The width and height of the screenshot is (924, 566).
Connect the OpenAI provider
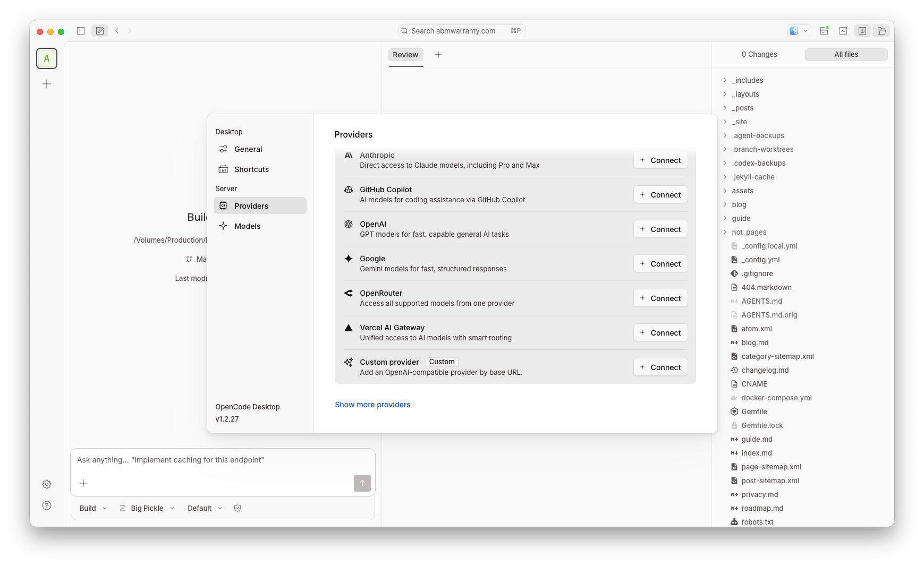pyautogui.click(x=660, y=229)
